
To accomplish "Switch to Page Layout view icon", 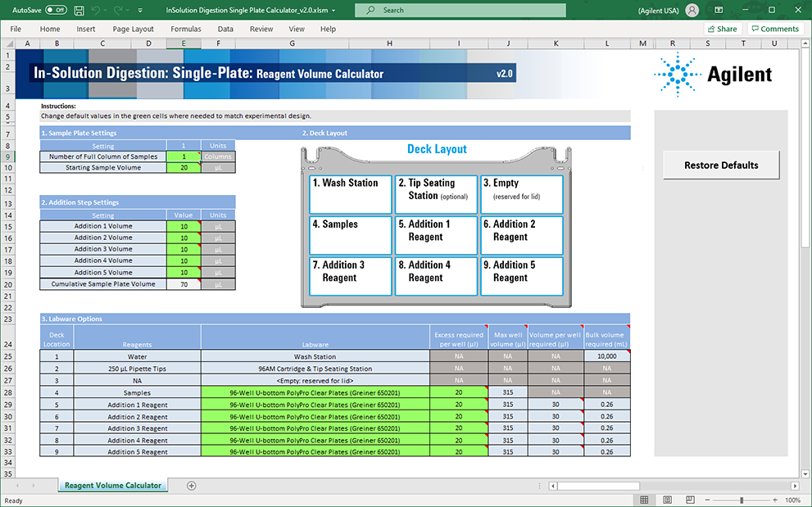I will pos(668,500).
